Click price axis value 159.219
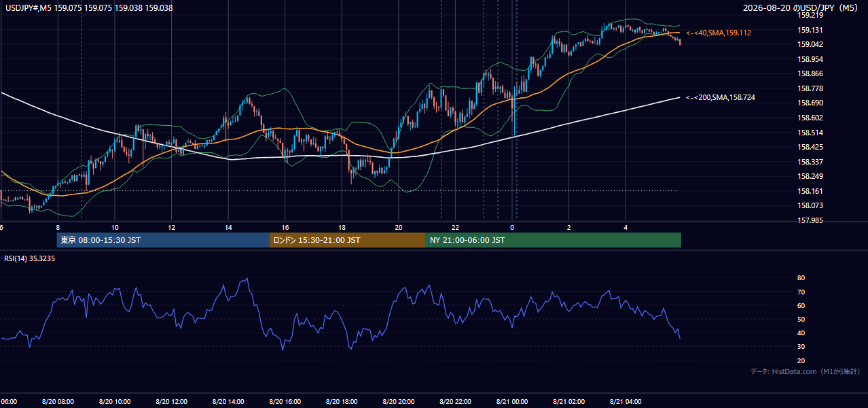Screen dimensions: 868x408 [x=810, y=15]
